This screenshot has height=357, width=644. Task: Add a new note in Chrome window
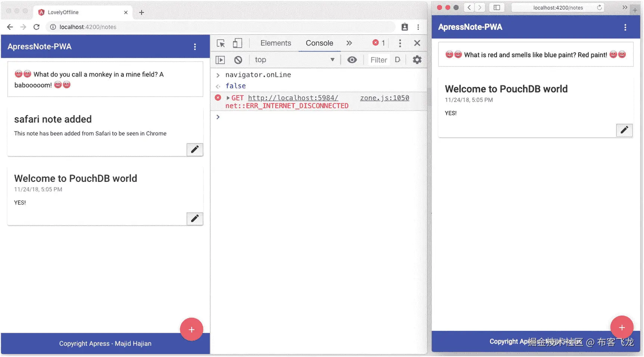pos(192,329)
